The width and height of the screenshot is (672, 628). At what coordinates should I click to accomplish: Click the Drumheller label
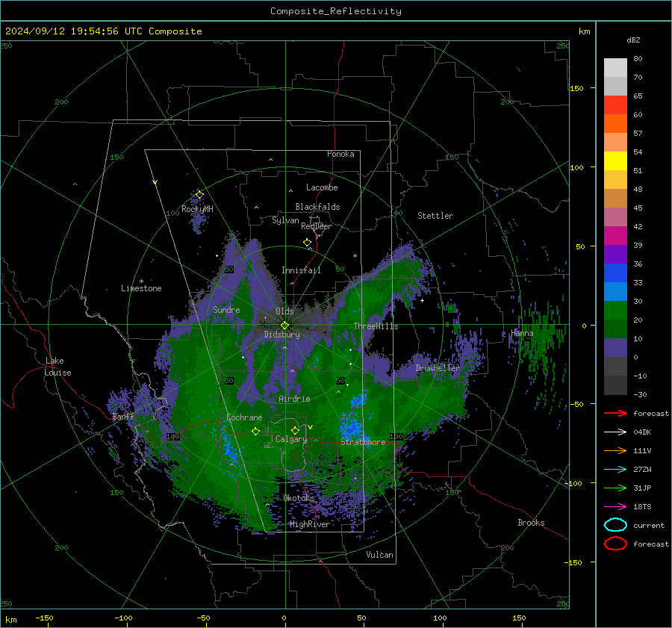[438, 368]
